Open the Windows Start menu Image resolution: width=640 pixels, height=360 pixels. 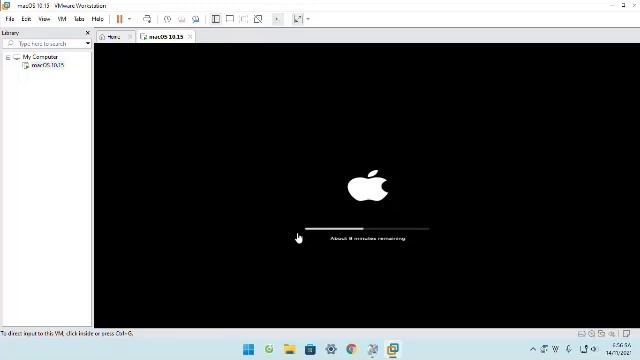[x=249, y=349]
